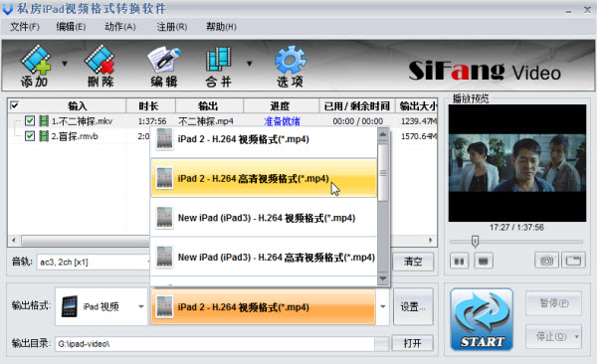597x364 pixels.
Task: Click the arrow next to 添加 icon
Action: click(x=65, y=64)
